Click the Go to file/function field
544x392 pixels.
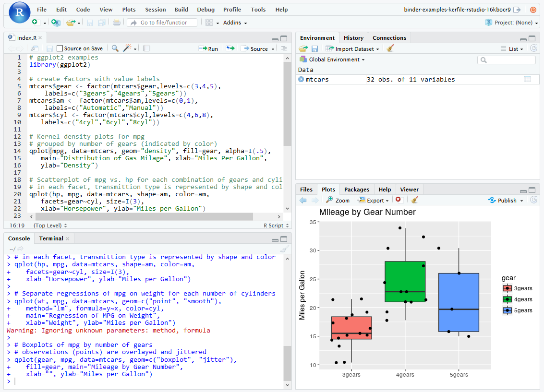162,22
